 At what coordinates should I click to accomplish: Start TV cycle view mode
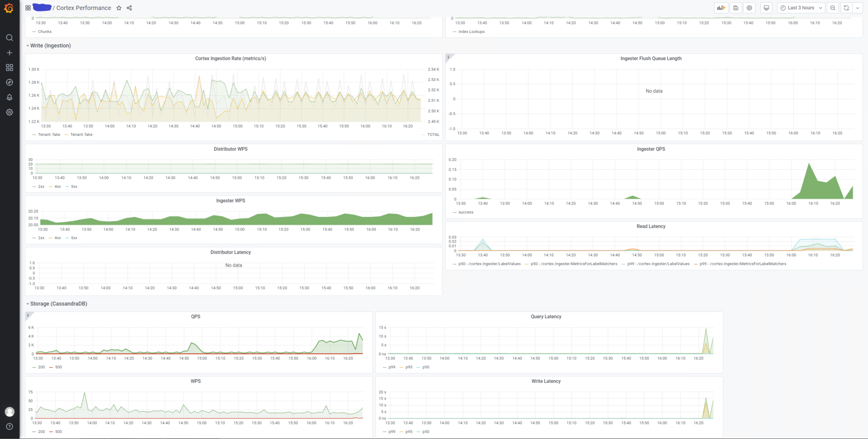coord(766,8)
